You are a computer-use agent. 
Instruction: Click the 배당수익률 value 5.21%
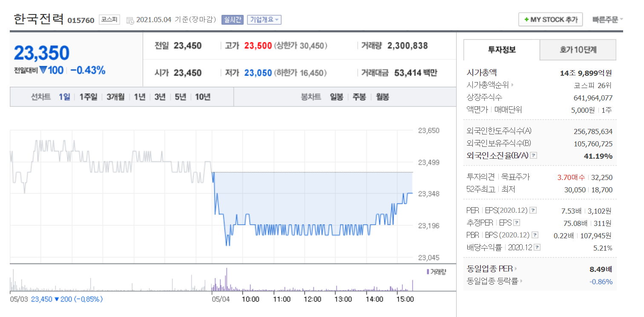coord(603,248)
